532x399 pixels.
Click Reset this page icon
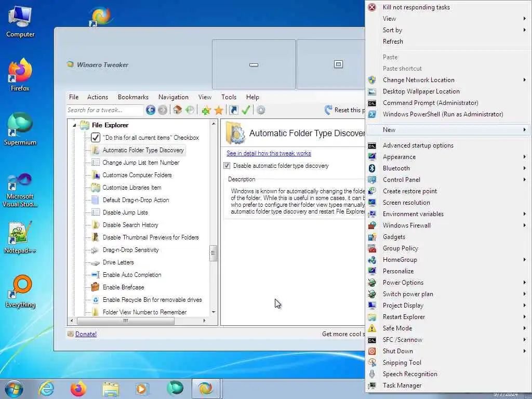pyautogui.click(x=328, y=110)
